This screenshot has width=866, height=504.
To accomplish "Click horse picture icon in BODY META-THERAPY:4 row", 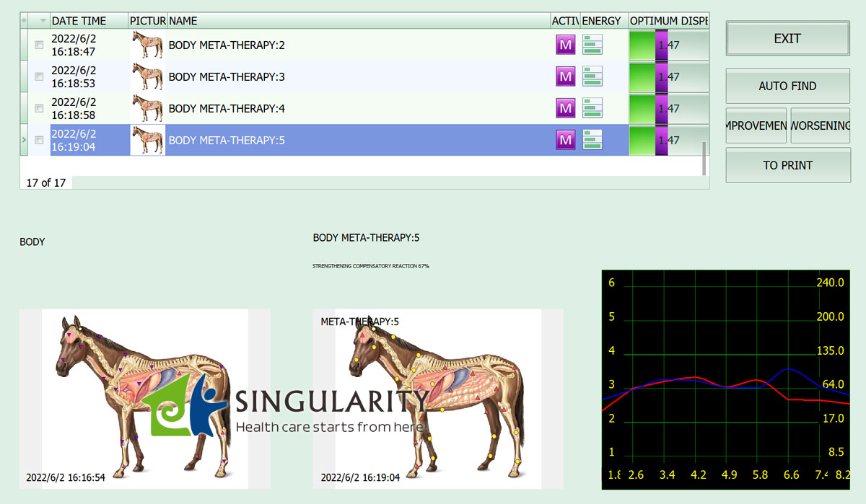I will coord(147,108).
